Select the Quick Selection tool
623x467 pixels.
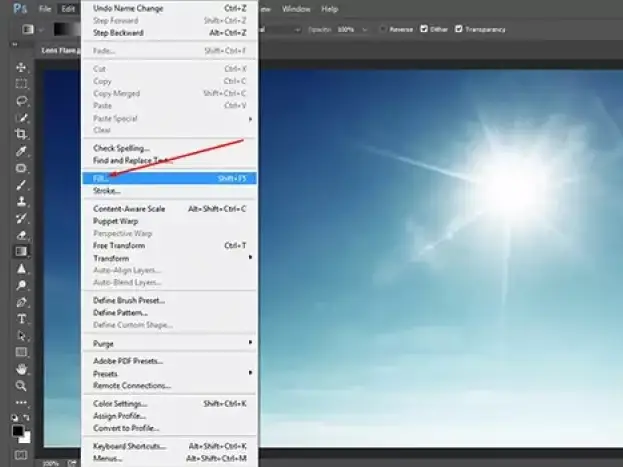(x=21, y=117)
